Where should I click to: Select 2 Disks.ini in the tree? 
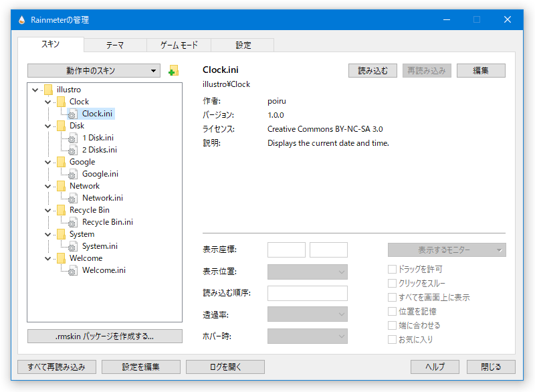(99, 150)
